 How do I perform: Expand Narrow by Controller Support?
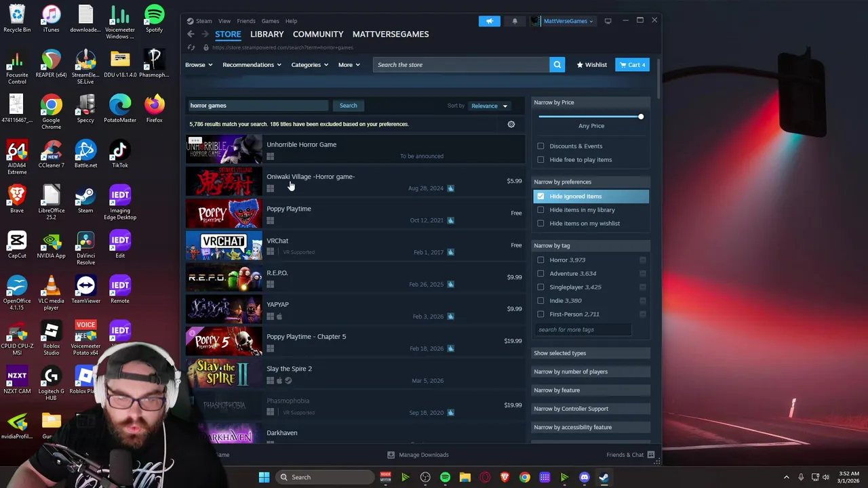click(x=591, y=409)
